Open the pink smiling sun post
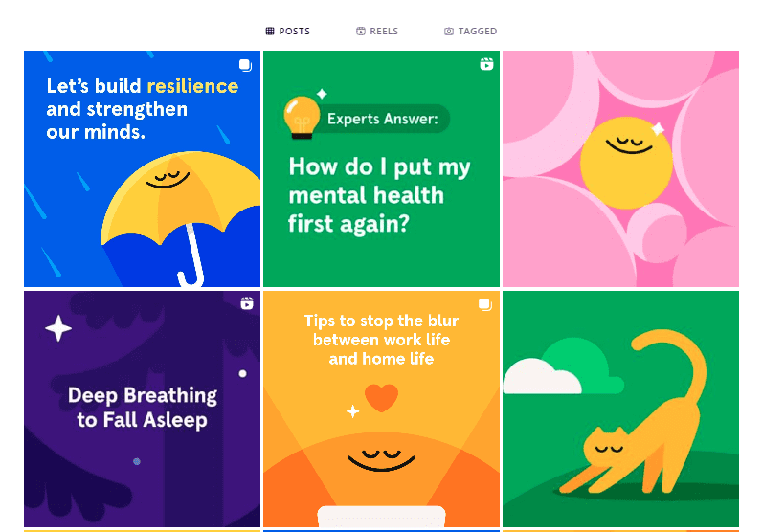763x532 pixels. (621, 168)
